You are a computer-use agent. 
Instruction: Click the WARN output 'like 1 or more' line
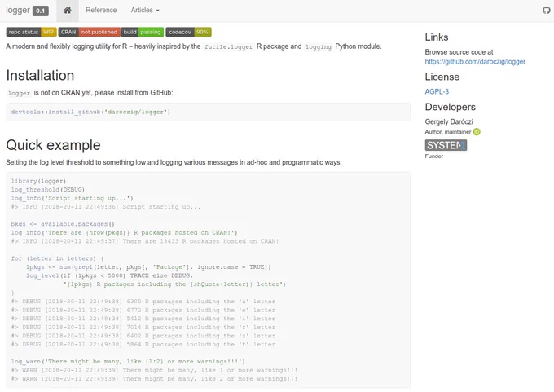click(155, 370)
